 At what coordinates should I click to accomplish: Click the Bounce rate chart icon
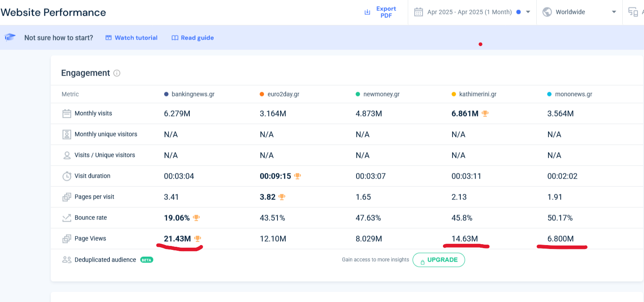pos(66,218)
